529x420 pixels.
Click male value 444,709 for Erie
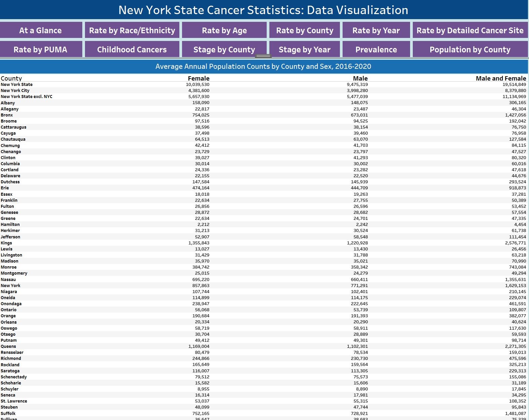359,188
